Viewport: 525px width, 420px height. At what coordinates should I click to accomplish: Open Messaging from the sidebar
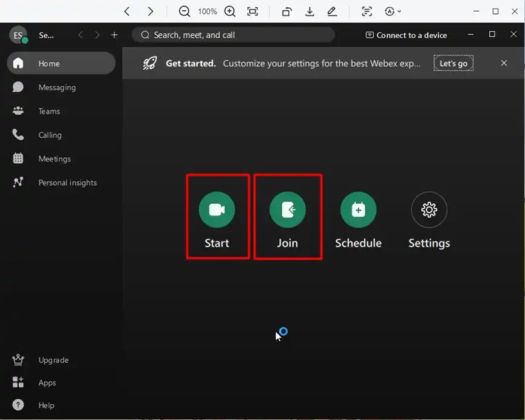(56, 87)
